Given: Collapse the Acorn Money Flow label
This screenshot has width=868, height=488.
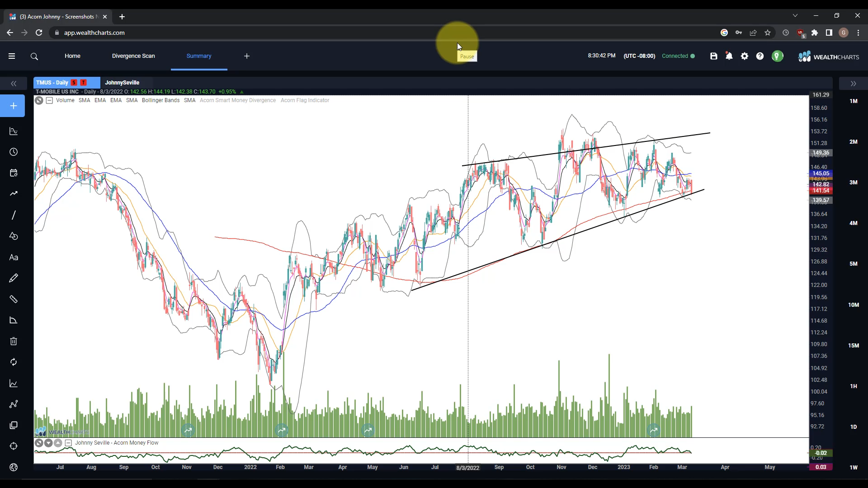Looking at the screenshot, I should tap(68, 443).
